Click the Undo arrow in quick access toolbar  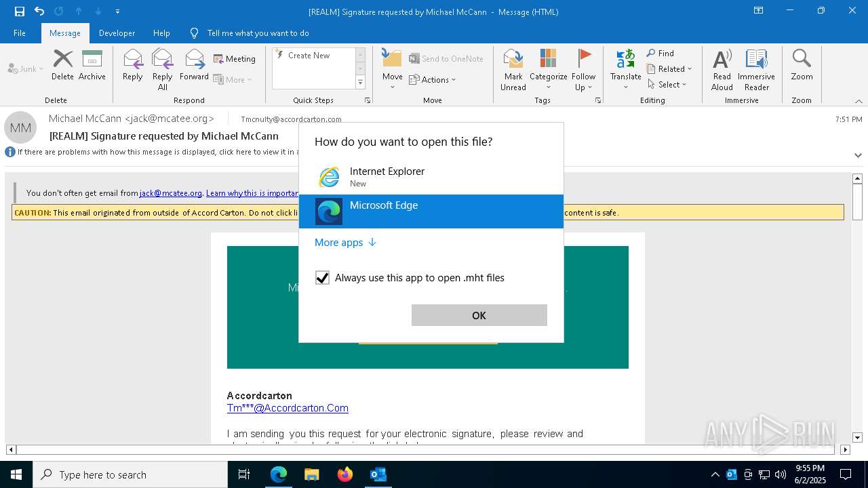click(x=39, y=12)
